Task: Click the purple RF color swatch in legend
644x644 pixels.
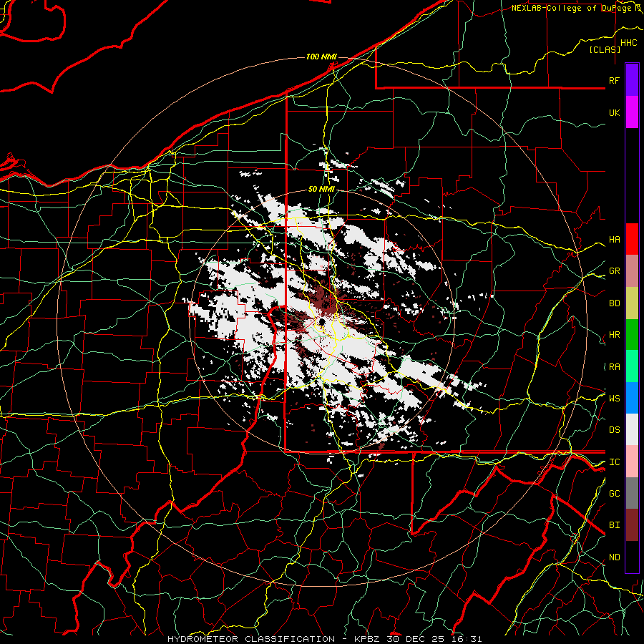Action: point(632,80)
